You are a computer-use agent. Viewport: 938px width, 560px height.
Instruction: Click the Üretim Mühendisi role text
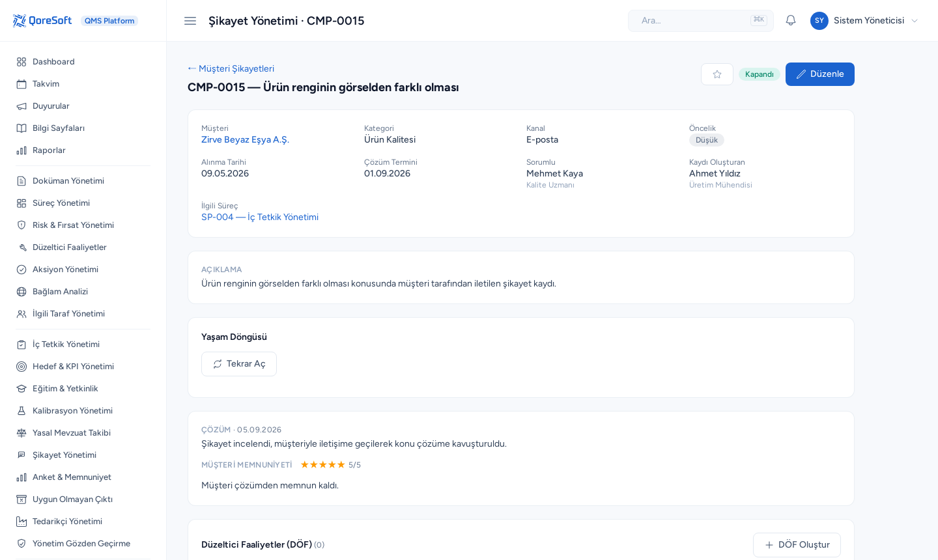tap(720, 185)
